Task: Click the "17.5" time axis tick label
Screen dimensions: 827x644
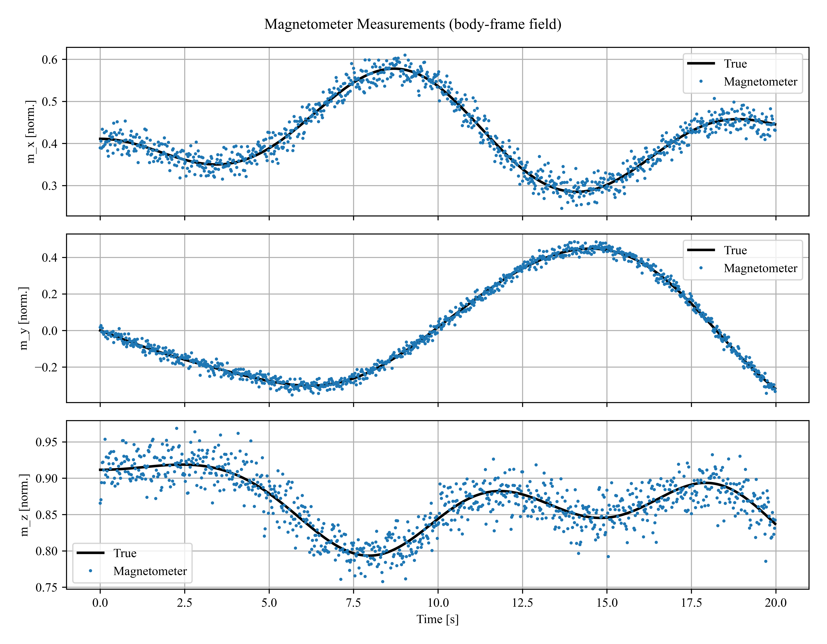Action: tap(691, 603)
